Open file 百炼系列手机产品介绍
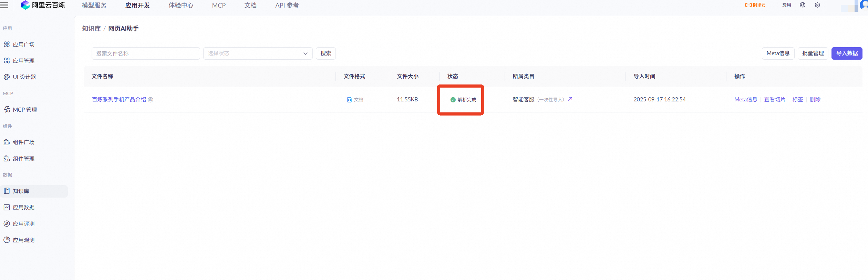This screenshot has height=280, width=868. pyautogui.click(x=119, y=100)
